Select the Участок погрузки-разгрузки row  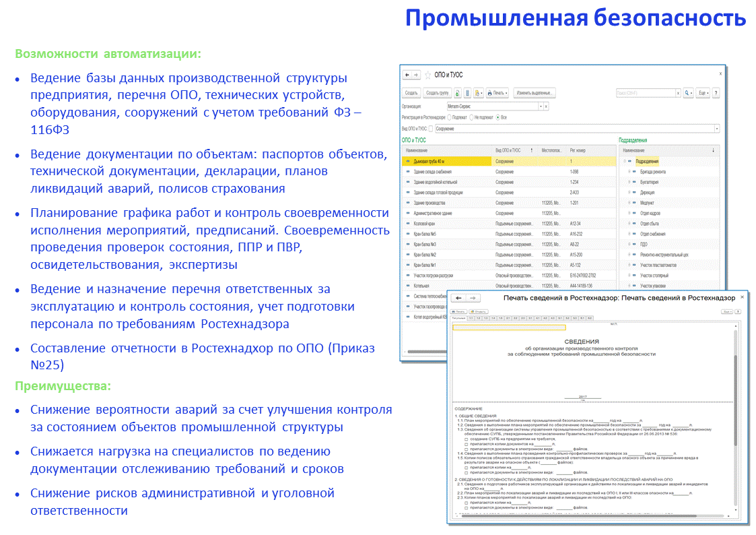(509, 276)
